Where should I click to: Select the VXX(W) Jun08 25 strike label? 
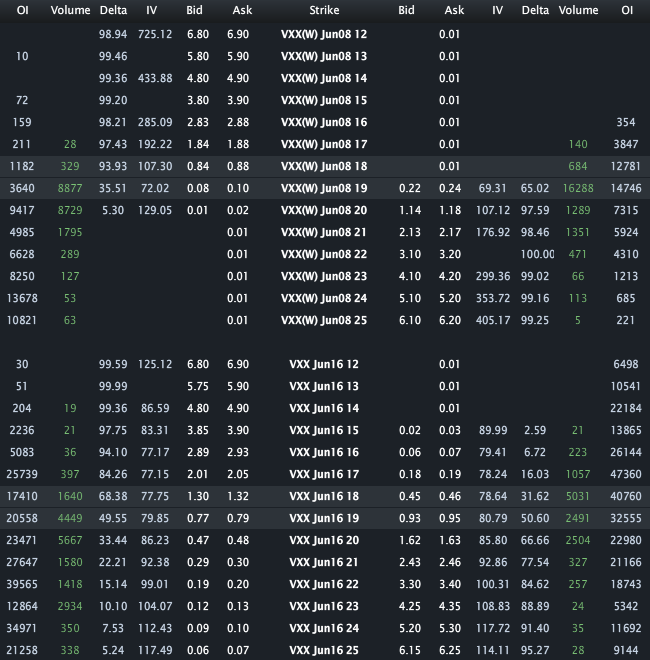click(x=324, y=320)
